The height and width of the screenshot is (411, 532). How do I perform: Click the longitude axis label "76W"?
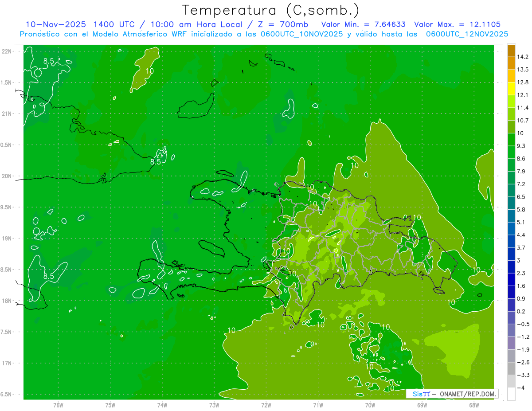point(58,405)
